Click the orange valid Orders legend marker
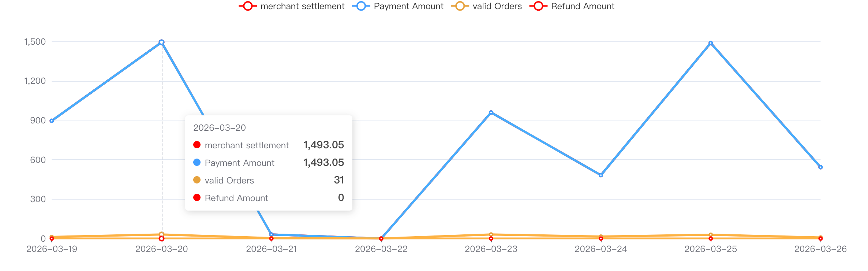 point(460,6)
